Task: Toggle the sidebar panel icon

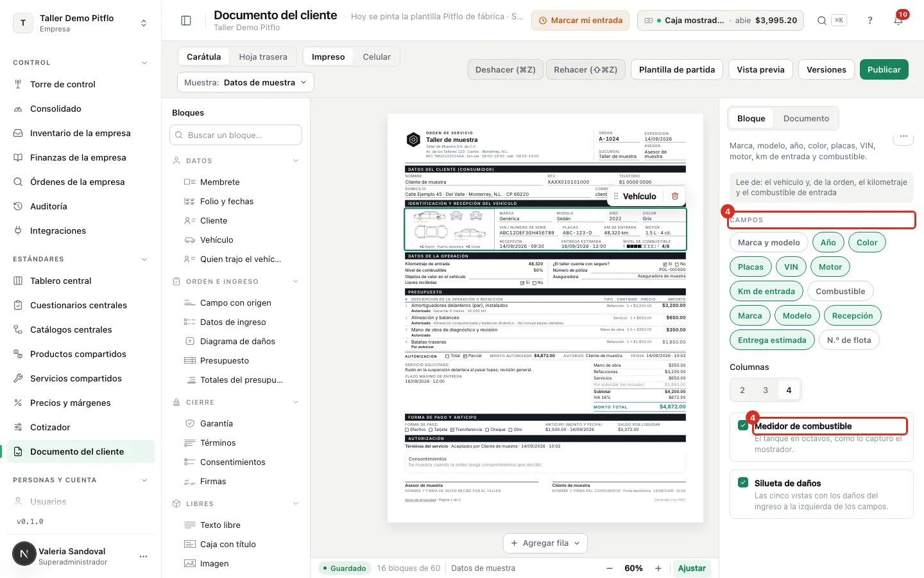Action: click(x=186, y=21)
